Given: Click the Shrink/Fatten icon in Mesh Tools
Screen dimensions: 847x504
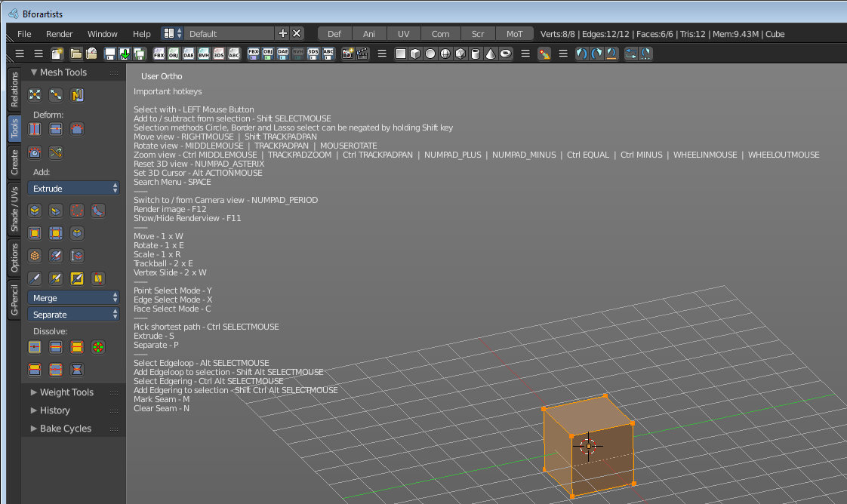Looking at the screenshot, I should (35, 95).
